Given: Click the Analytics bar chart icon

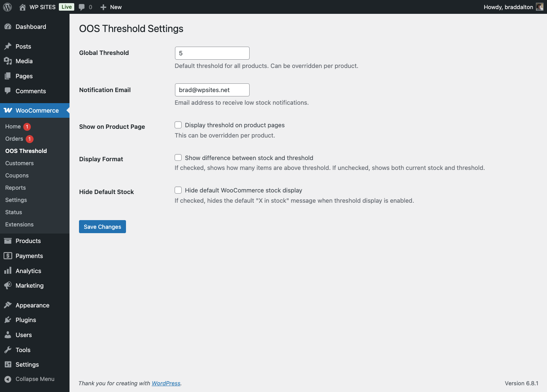Looking at the screenshot, I should click(8, 271).
